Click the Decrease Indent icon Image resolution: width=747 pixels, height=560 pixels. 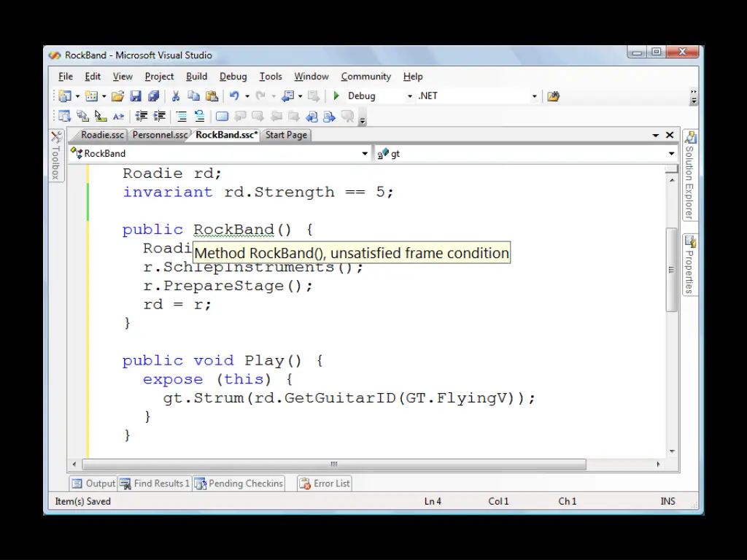[141, 116]
